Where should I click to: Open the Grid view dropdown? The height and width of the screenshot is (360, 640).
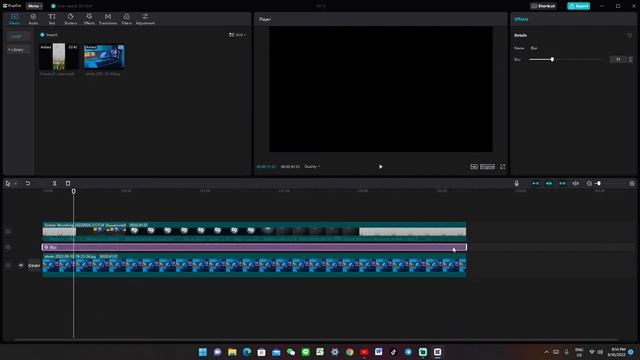pyautogui.click(x=238, y=35)
